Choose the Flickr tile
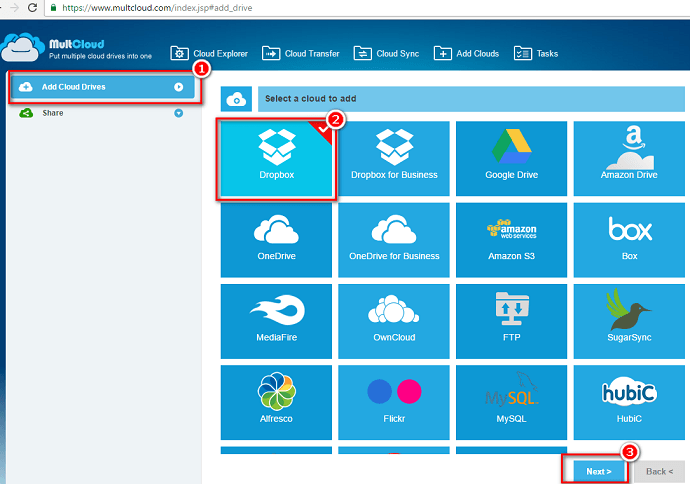The image size is (690, 484). tap(394, 402)
